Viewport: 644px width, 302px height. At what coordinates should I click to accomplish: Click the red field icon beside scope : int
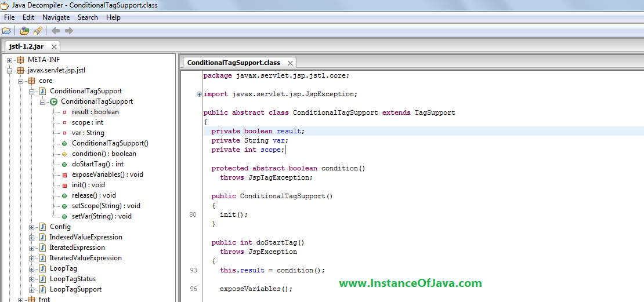tap(64, 123)
